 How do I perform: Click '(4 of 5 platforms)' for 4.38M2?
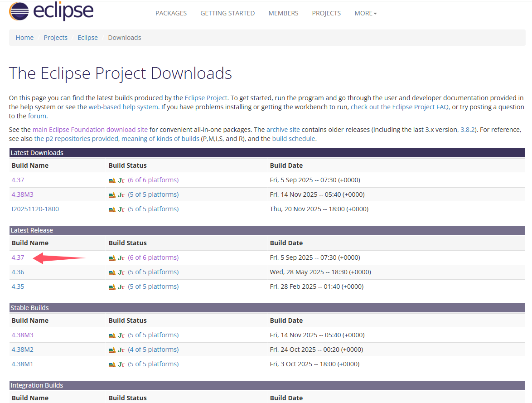coord(153,350)
